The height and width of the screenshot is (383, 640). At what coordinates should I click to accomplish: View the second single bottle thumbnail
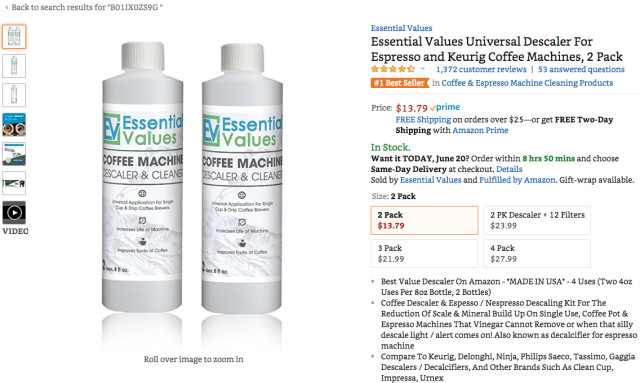point(14,66)
